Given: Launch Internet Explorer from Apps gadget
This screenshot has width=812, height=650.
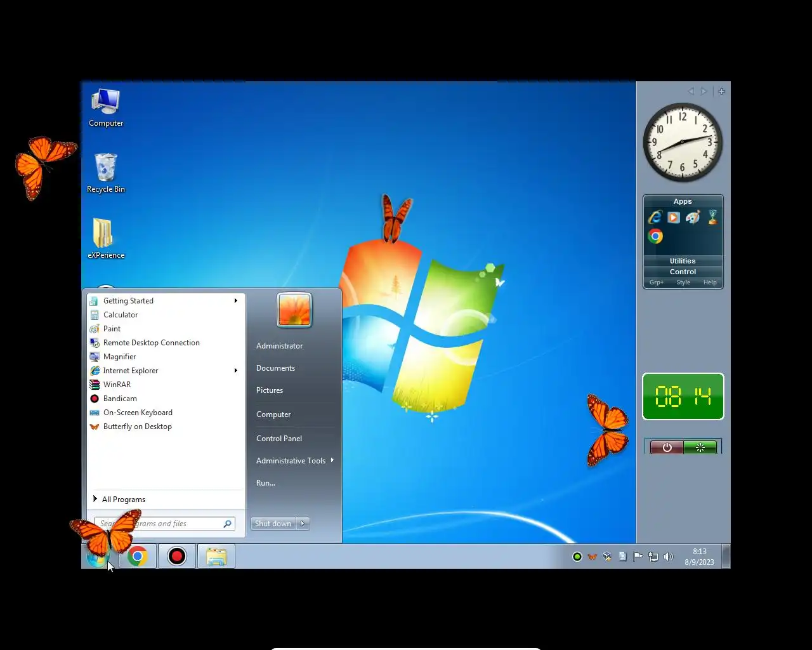Looking at the screenshot, I should 655,218.
